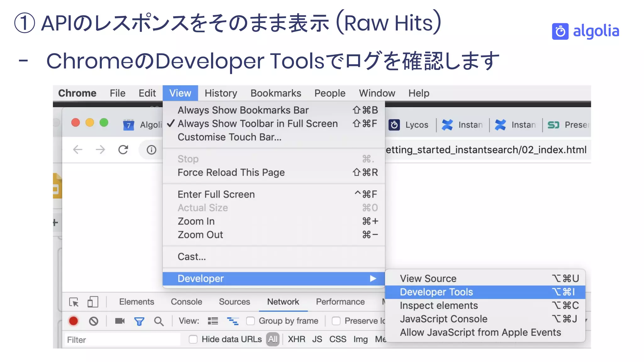Click the algolia logo
This screenshot has width=644, height=362.
click(585, 31)
